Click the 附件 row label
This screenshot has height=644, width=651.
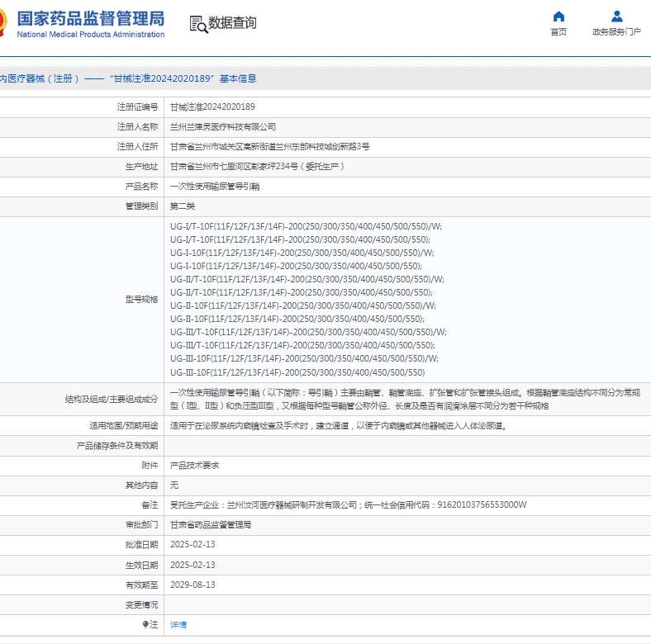point(150,466)
